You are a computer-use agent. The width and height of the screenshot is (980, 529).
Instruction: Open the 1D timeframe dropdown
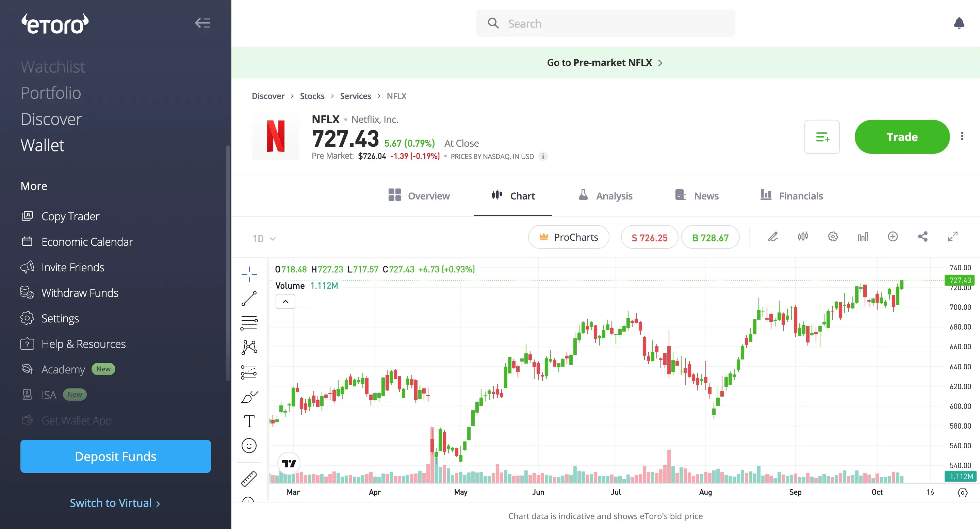pos(264,239)
